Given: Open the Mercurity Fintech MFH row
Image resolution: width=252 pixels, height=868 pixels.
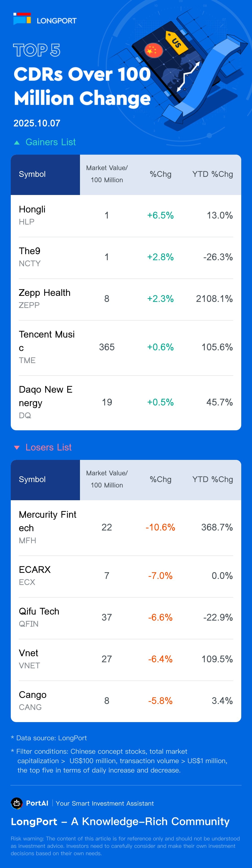Looking at the screenshot, I should (x=126, y=527).
